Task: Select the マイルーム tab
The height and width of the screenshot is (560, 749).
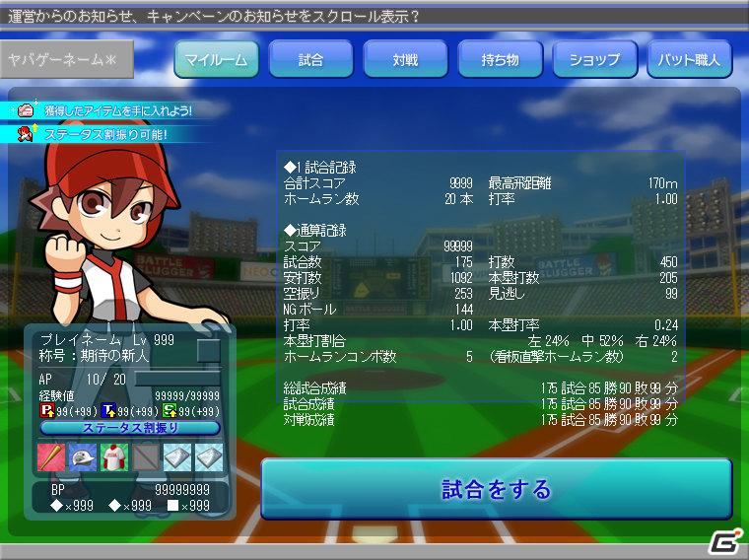Action: [217, 60]
